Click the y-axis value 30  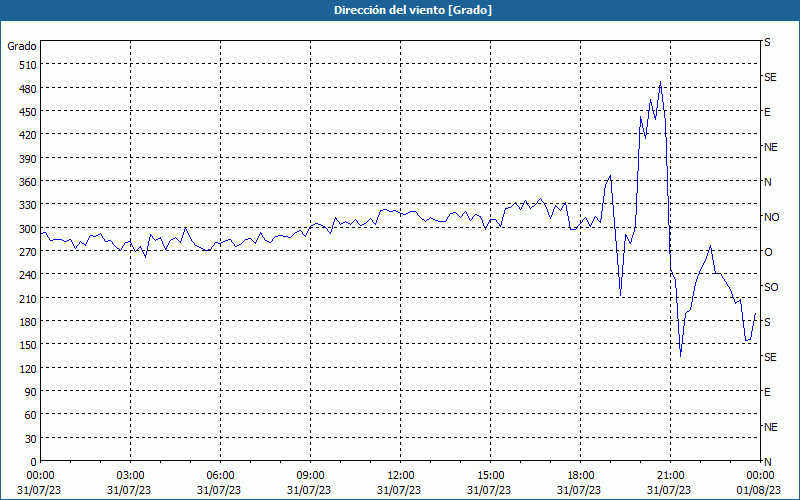[31, 439]
